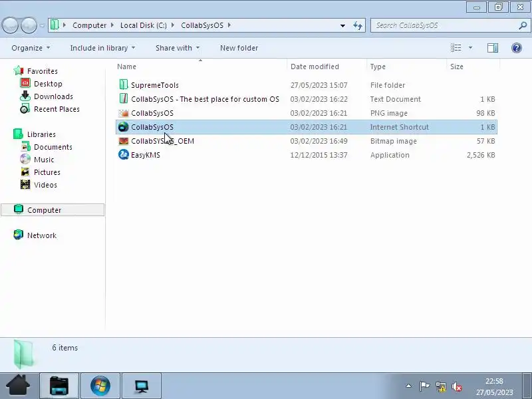Click the New folder button
Image resolution: width=532 pixels, height=399 pixels.
click(x=239, y=48)
